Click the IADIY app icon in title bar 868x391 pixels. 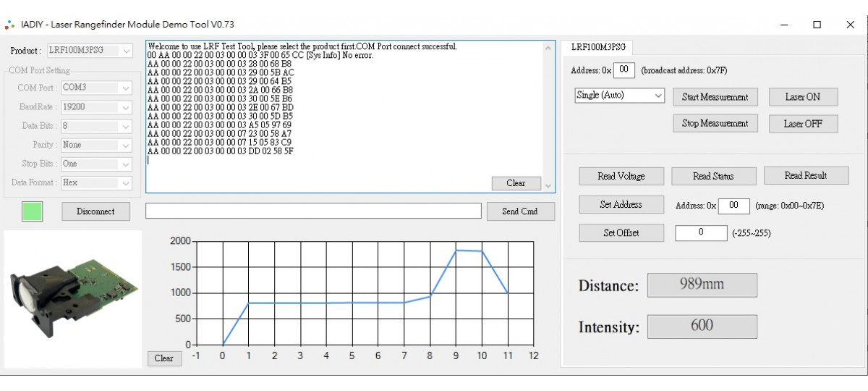pyautogui.click(x=9, y=24)
